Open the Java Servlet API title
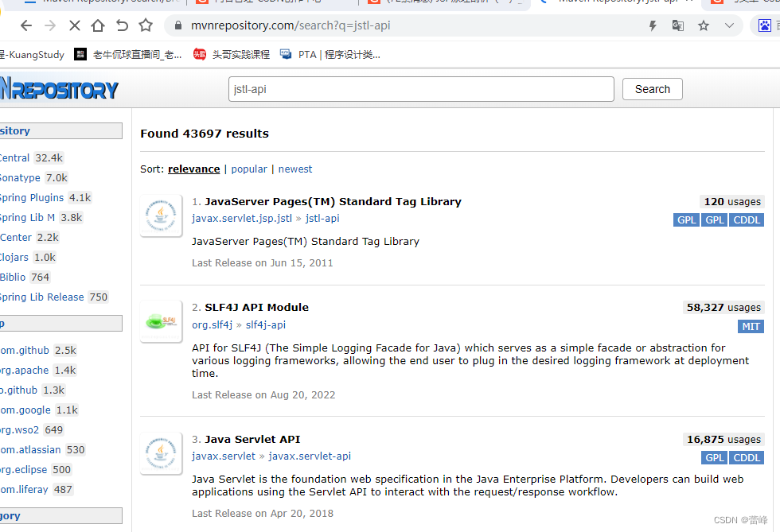 coord(253,440)
